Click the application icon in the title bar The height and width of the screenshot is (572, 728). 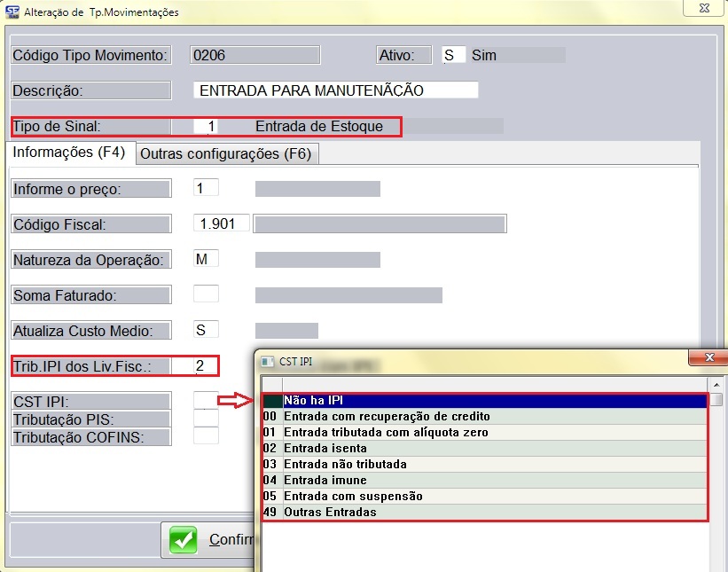[x=12, y=12]
